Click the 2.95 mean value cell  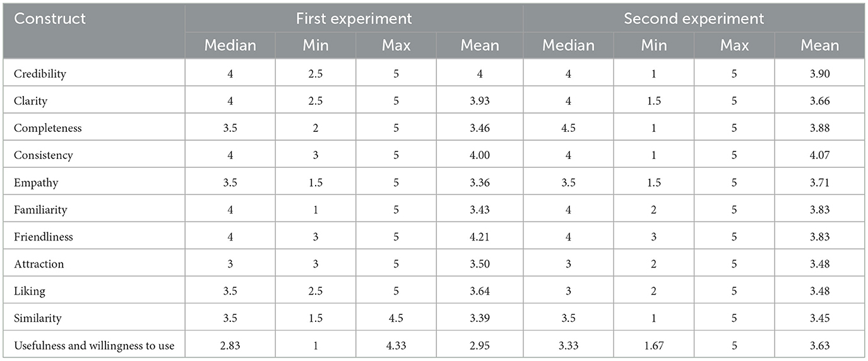click(x=480, y=345)
